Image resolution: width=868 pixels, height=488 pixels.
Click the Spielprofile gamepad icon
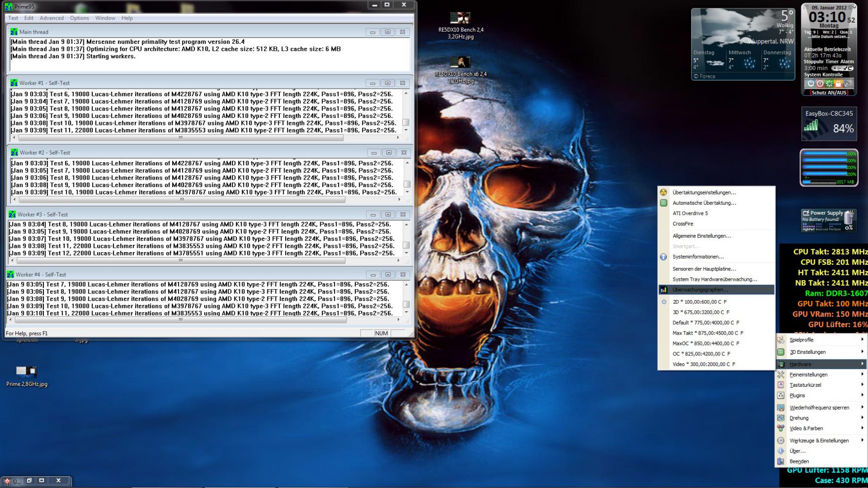click(781, 340)
